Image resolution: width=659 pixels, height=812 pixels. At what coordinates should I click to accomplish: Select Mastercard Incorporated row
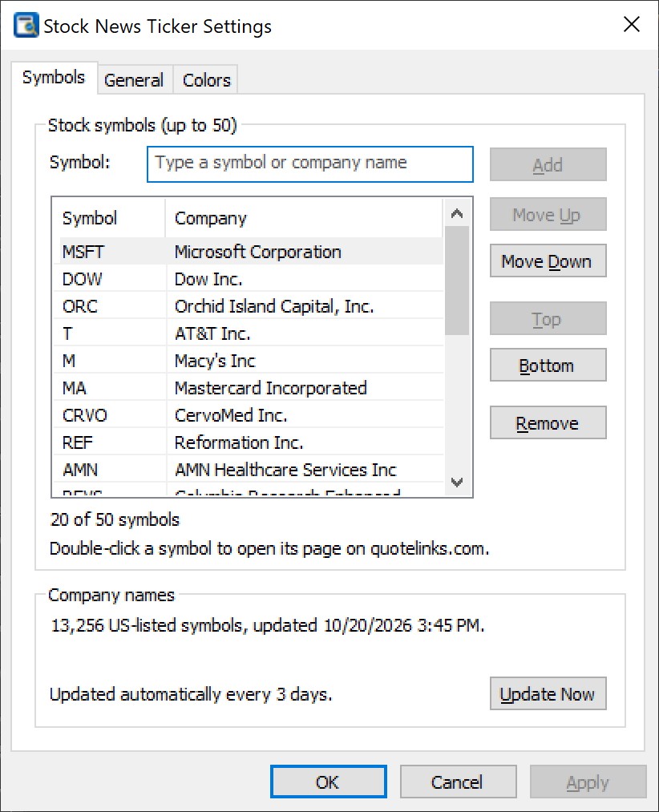click(x=249, y=387)
